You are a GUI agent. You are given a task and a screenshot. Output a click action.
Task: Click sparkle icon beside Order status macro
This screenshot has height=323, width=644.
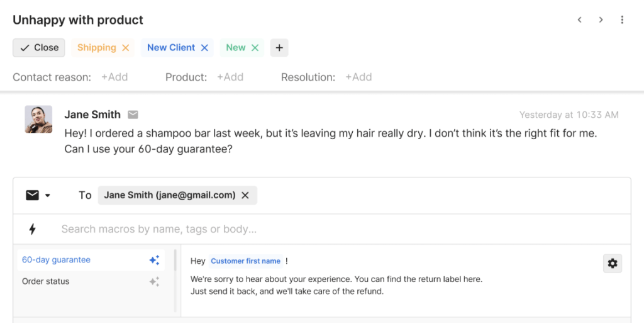154,281
